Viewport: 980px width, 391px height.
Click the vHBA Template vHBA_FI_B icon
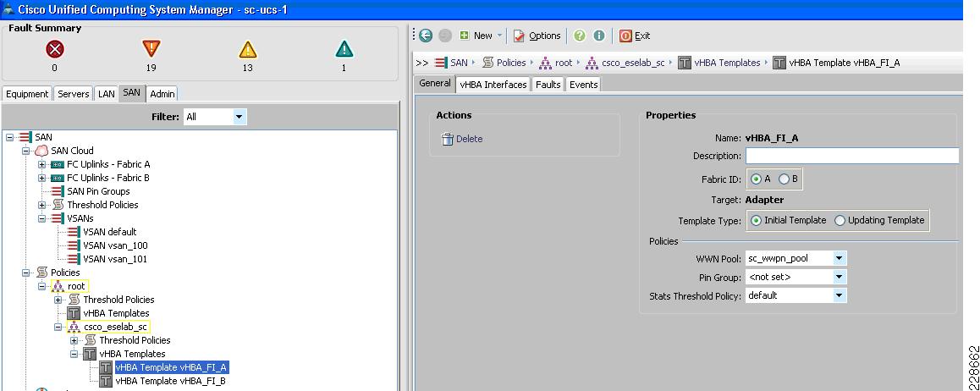point(107,381)
